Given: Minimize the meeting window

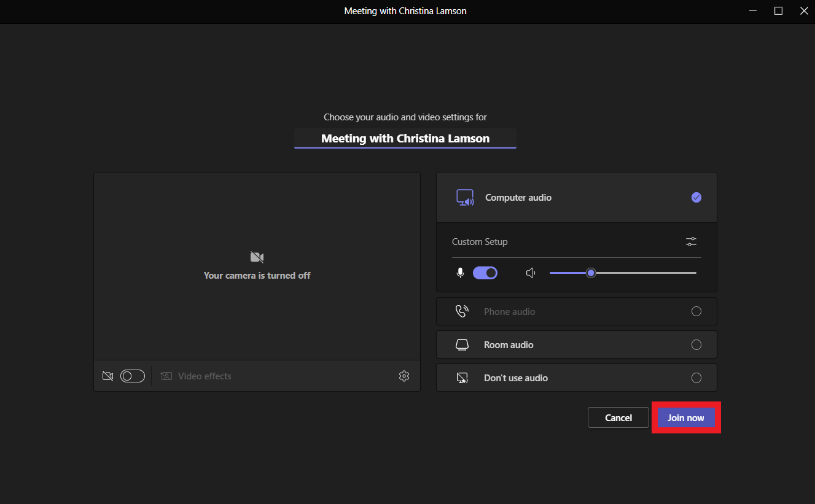Looking at the screenshot, I should [753, 10].
